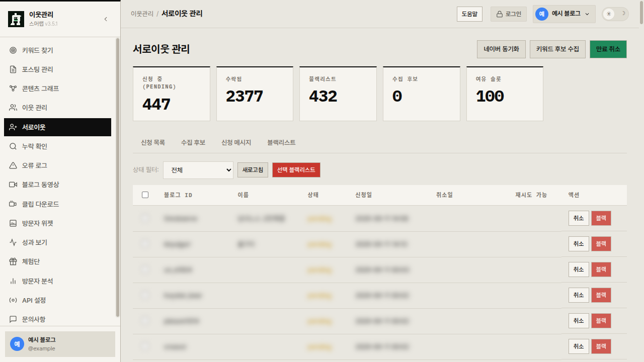Click the main page vertical scrollbar
This screenshot has width=644, height=362.
(641, 13)
